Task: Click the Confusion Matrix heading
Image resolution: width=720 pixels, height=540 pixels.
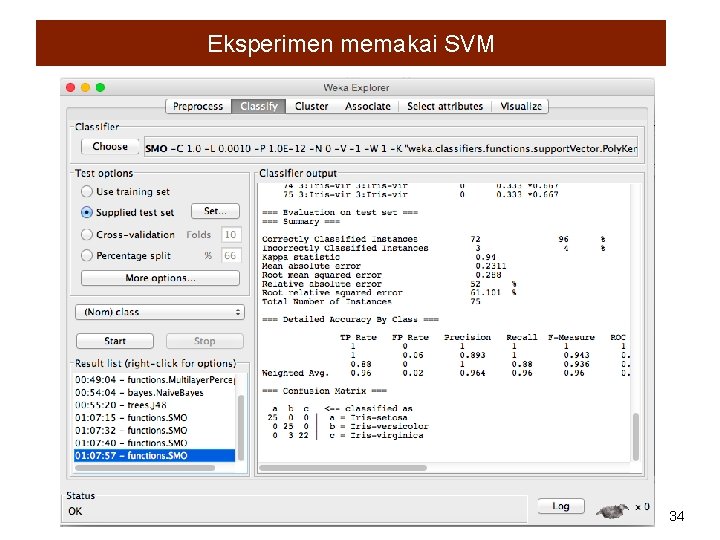Action: 324,391
